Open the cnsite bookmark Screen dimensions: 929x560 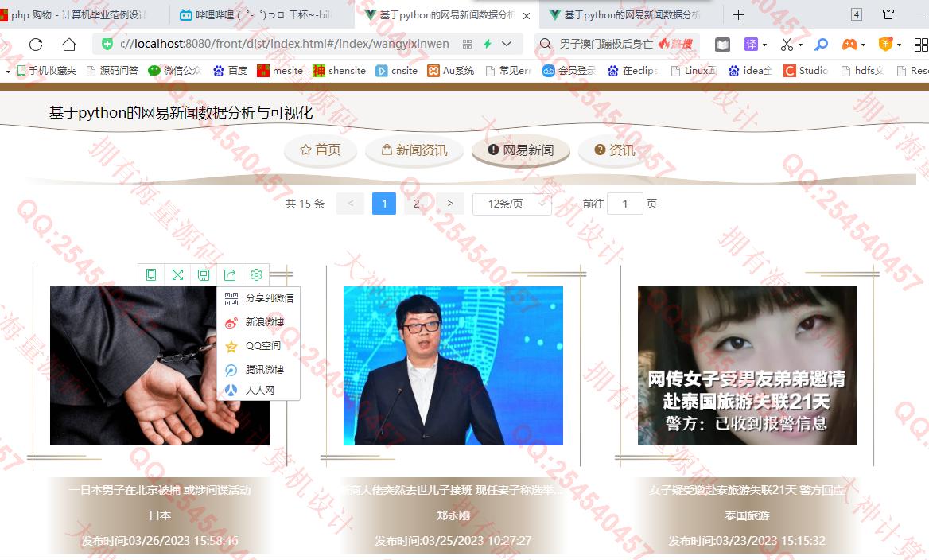point(396,71)
